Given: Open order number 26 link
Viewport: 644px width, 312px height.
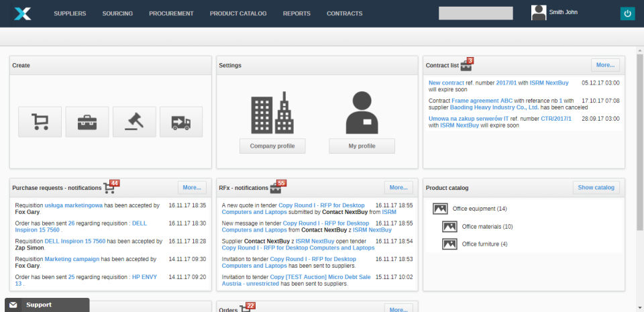Looking at the screenshot, I should point(72,223).
